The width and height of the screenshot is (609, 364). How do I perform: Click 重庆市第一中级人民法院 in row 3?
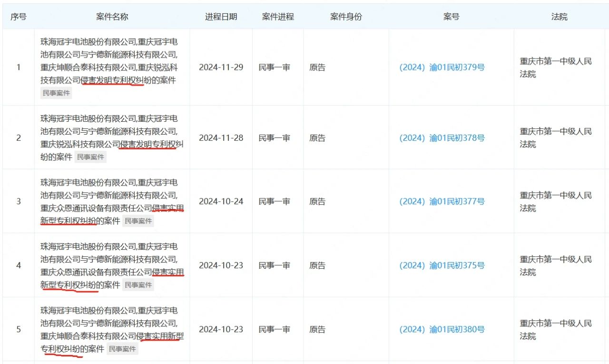[556, 202]
